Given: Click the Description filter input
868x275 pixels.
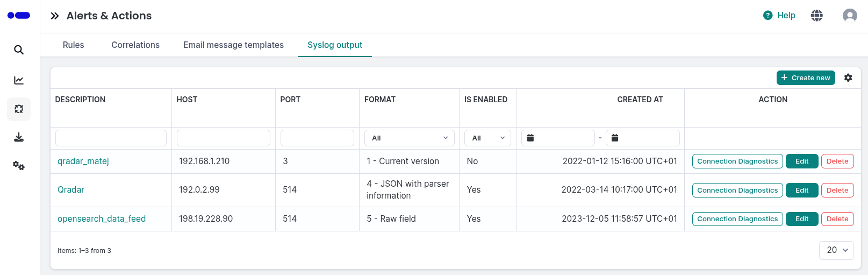Looking at the screenshot, I should (111, 138).
